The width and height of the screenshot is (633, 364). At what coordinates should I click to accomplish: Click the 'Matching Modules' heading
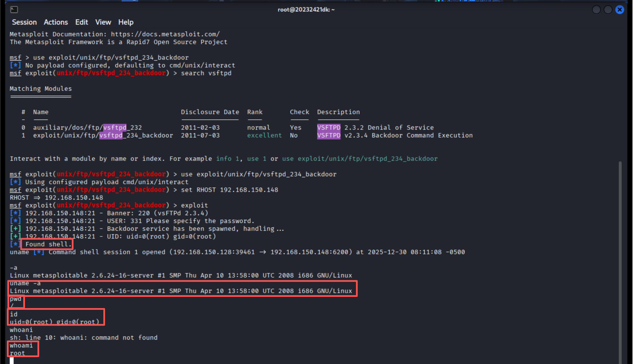coord(40,89)
